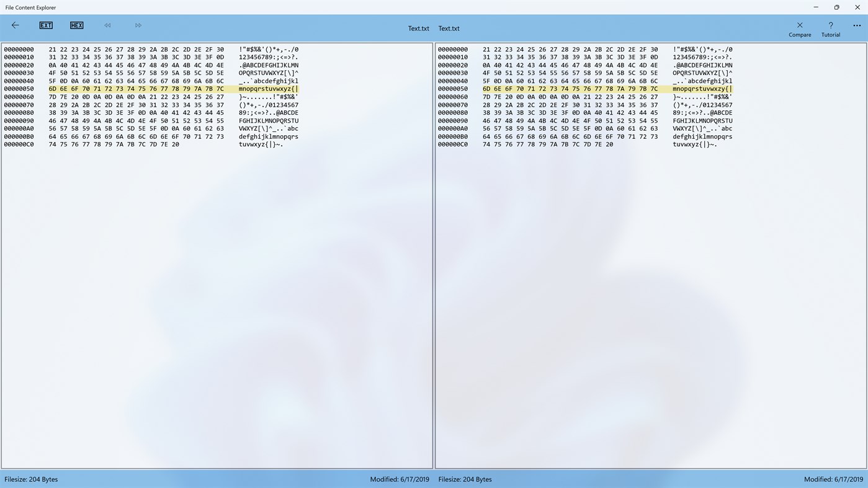This screenshot has height=488, width=868.
Task: Jump to the previous difference
Action: point(107,25)
